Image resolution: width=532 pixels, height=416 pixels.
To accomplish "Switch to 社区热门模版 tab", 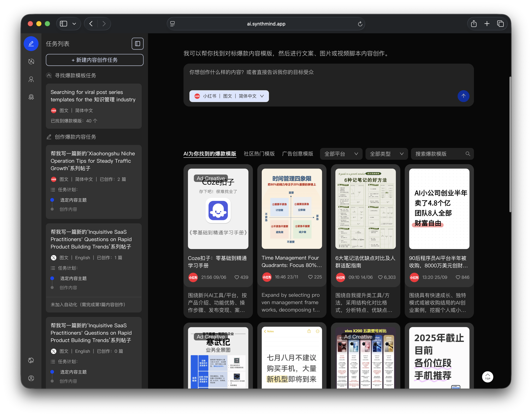I will pyautogui.click(x=259, y=154).
